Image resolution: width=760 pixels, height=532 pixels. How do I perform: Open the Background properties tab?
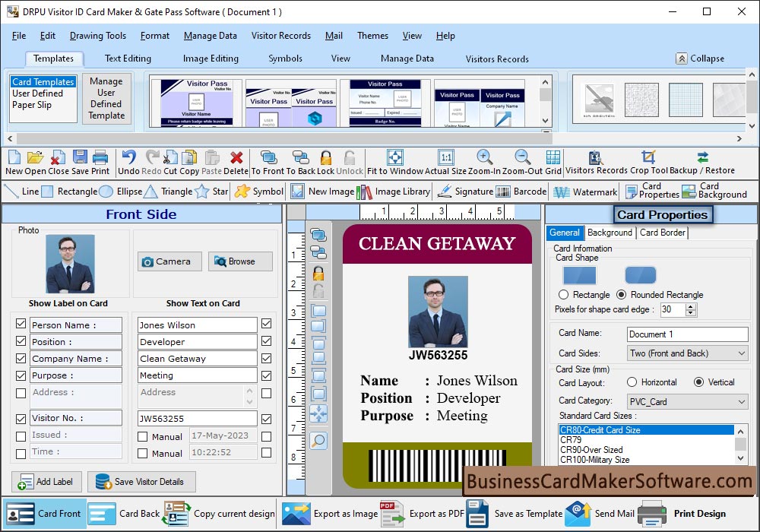610,233
